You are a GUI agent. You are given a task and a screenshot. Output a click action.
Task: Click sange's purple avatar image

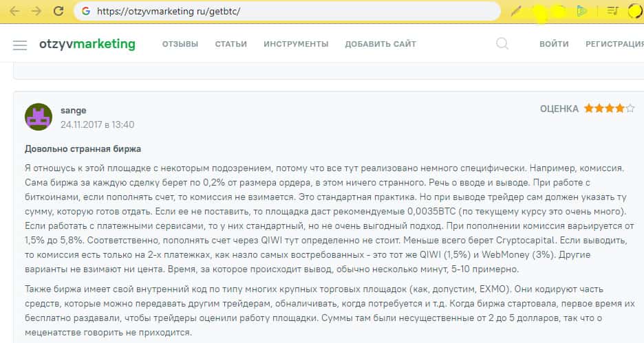click(x=39, y=117)
